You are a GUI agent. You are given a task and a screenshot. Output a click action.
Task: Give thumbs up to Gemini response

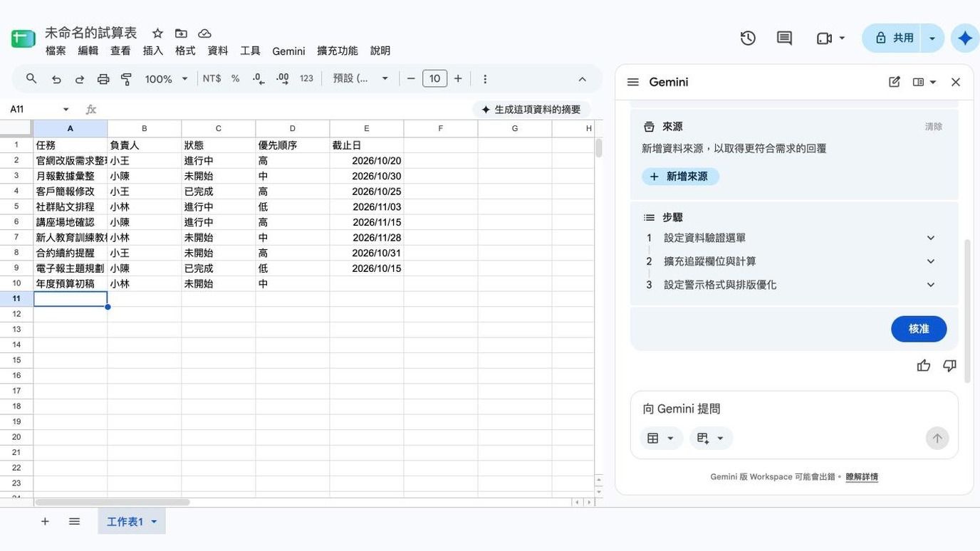click(924, 366)
